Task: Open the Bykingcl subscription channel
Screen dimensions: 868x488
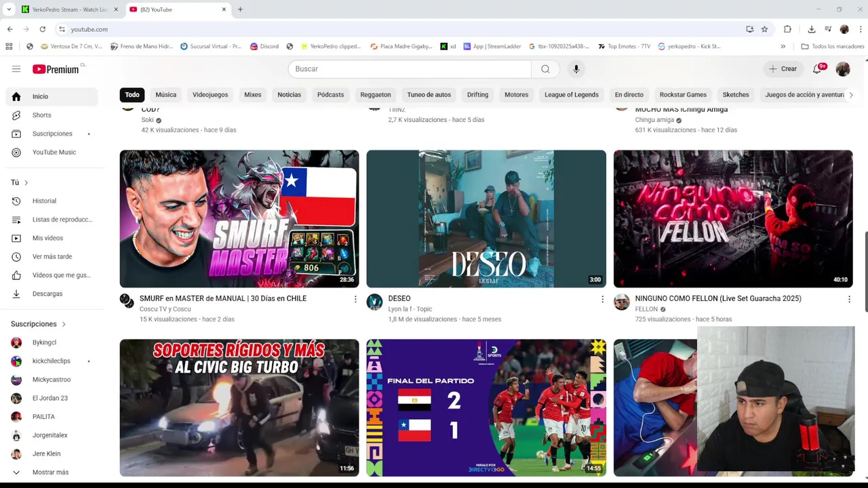Action: coord(52,343)
